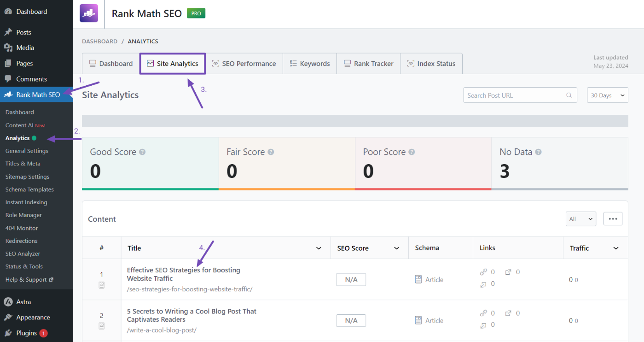This screenshot has height=342, width=644.
Task: Click external links icon in row 2
Action: [x=508, y=313]
